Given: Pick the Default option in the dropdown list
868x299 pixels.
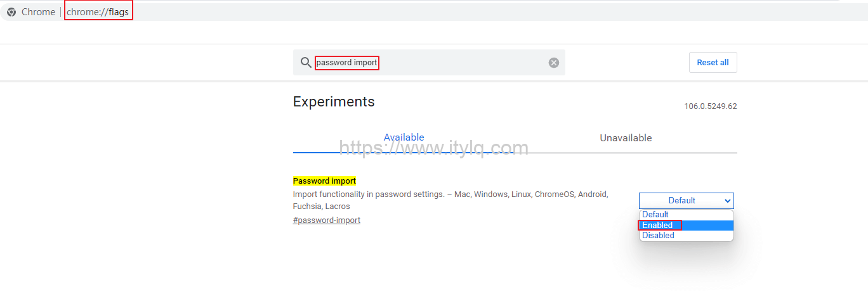Looking at the screenshot, I should (x=655, y=215).
